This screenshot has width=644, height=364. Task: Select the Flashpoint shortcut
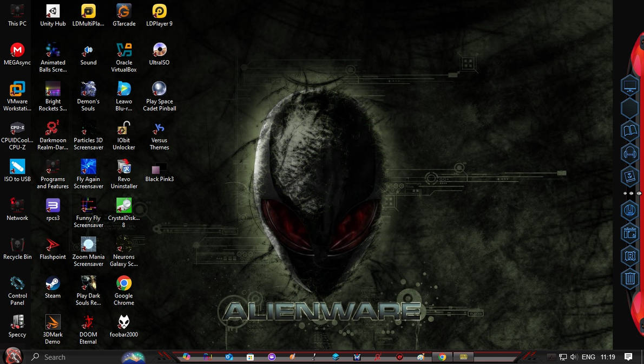coord(52,249)
